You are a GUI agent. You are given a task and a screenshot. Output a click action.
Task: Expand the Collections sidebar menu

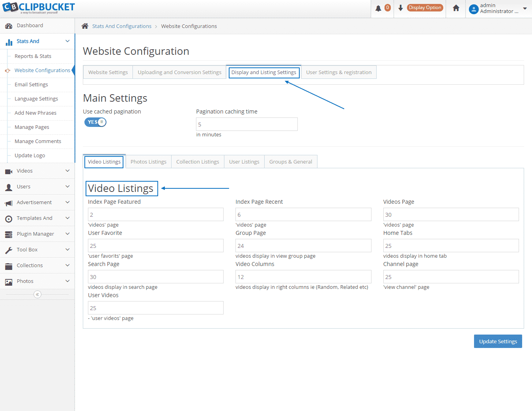pos(9,265)
